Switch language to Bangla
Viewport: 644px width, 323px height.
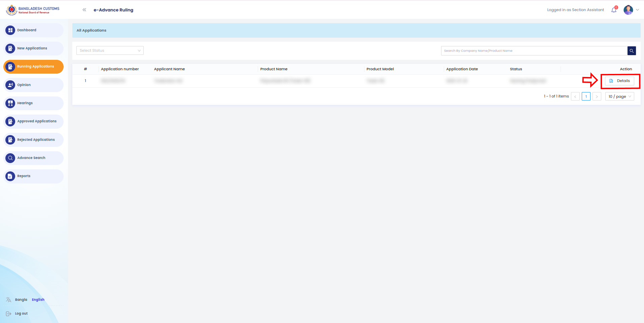pos(21,300)
